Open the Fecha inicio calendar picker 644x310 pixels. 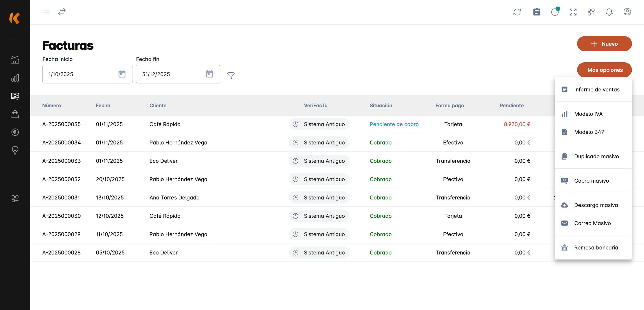click(x=122, y=74)
